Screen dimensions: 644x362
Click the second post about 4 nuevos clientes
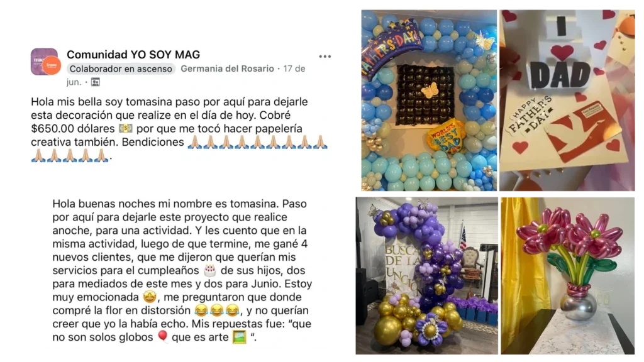[x=182, y=270]
